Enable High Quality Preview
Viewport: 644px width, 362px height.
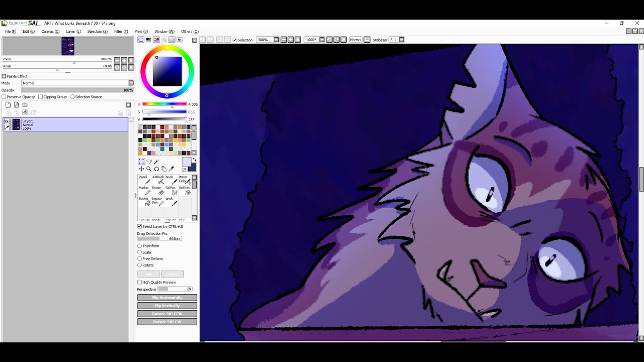(140, 282)
